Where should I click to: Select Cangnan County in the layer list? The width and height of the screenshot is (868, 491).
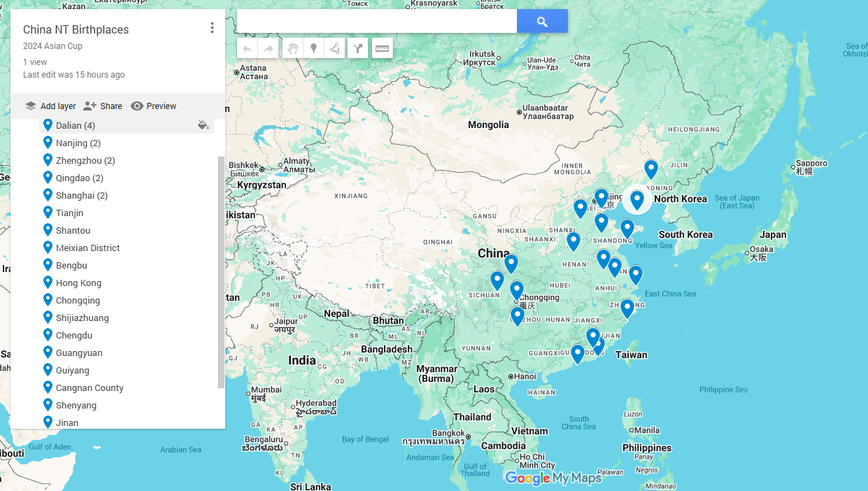point(90,387)
